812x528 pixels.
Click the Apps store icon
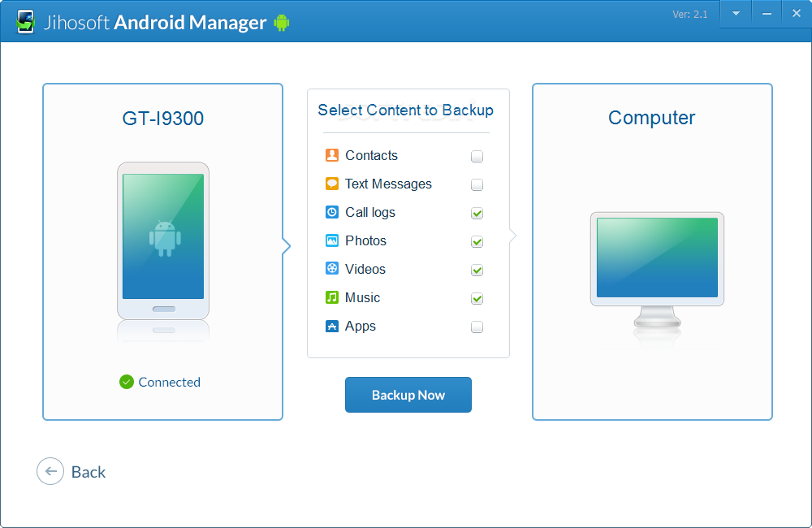point(332,326)
